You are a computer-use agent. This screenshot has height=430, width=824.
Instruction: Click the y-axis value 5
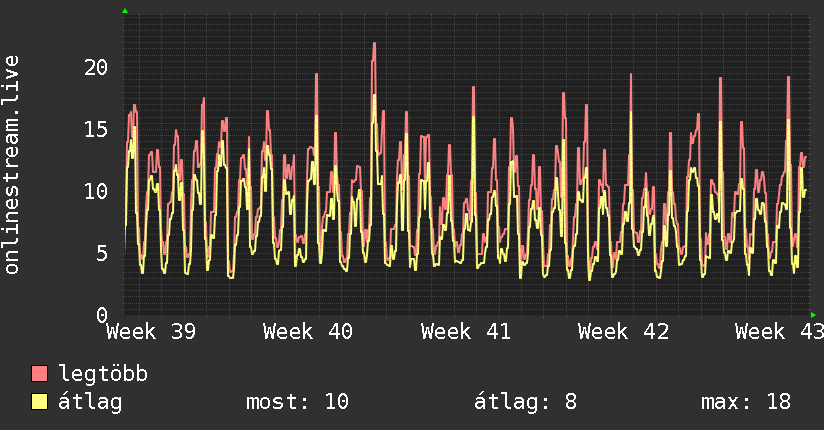[102, 253]
